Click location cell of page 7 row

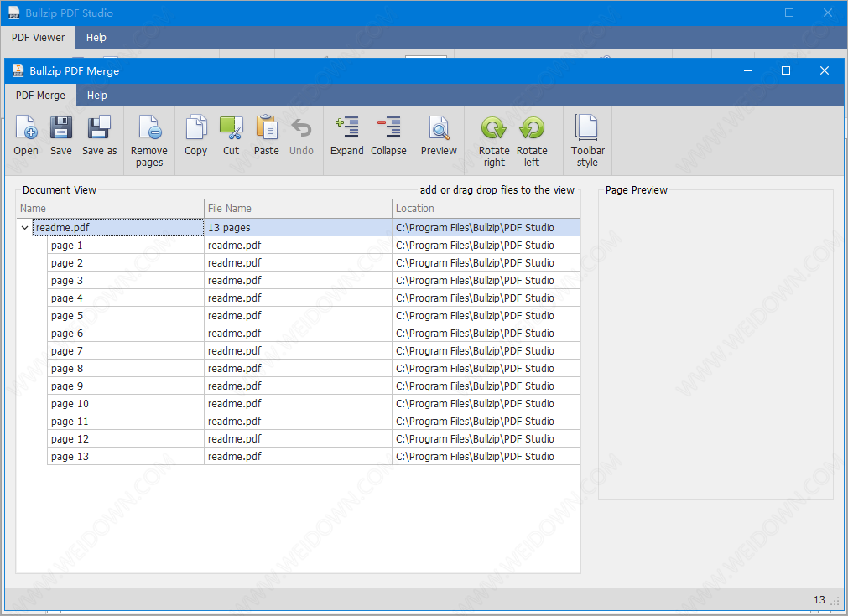(x=486, y=351)
